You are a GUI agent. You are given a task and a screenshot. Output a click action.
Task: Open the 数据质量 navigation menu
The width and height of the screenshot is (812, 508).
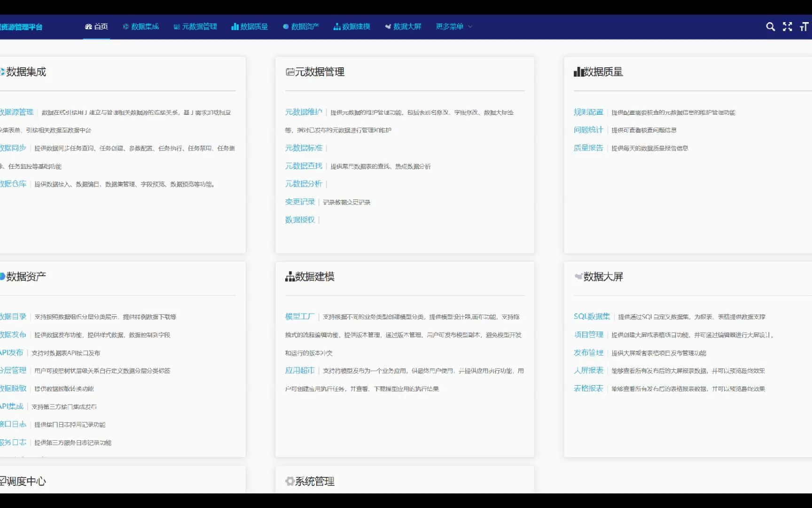coord(250,27)
